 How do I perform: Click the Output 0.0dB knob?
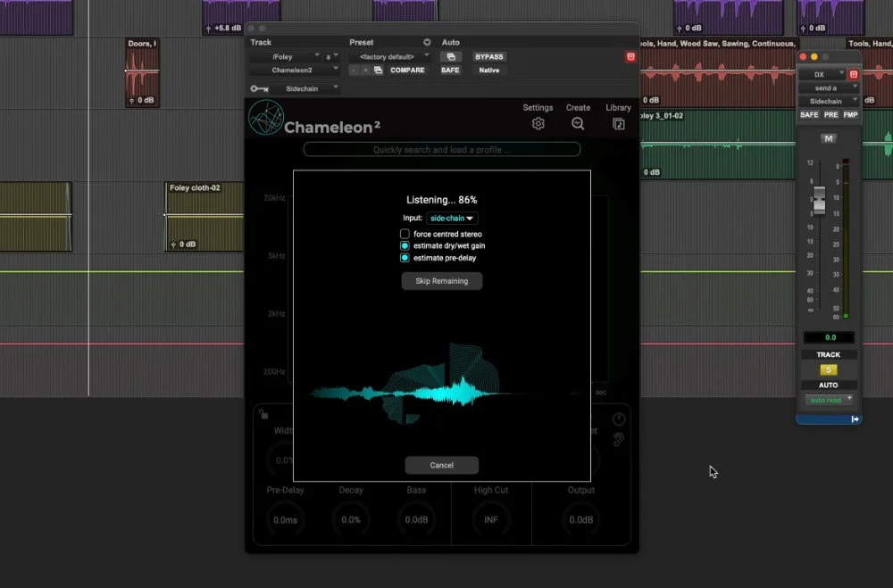coord(581,519)
